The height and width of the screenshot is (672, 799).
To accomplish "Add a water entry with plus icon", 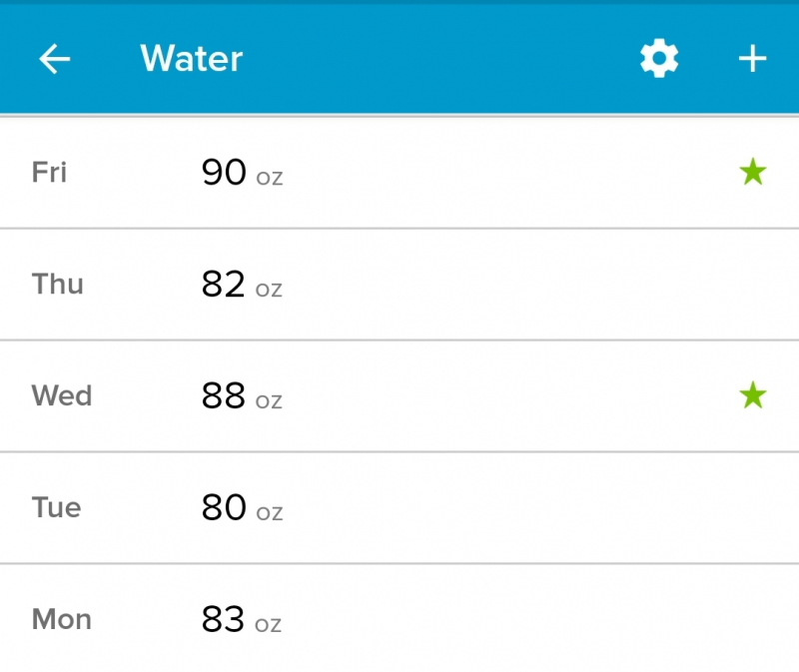I will 752,59.
